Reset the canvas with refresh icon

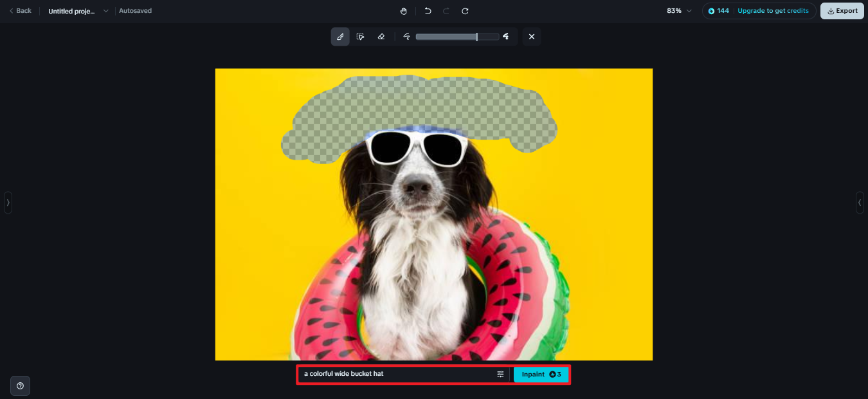click(465, 11)
